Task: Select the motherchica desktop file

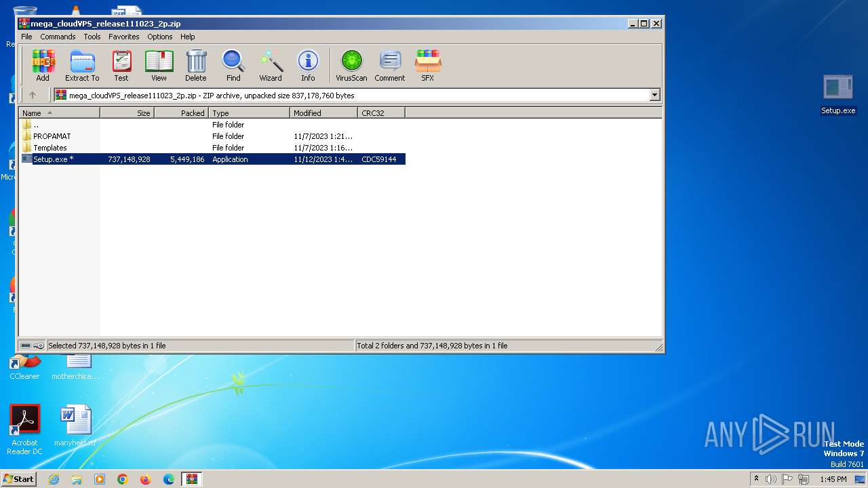Action: (x=75, y=366)
